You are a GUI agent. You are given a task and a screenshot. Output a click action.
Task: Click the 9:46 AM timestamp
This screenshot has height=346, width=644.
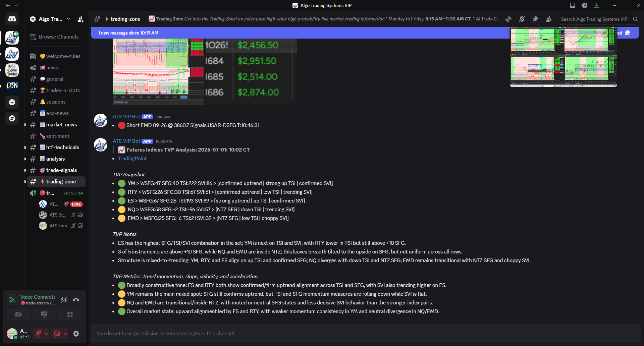point(163,117)
